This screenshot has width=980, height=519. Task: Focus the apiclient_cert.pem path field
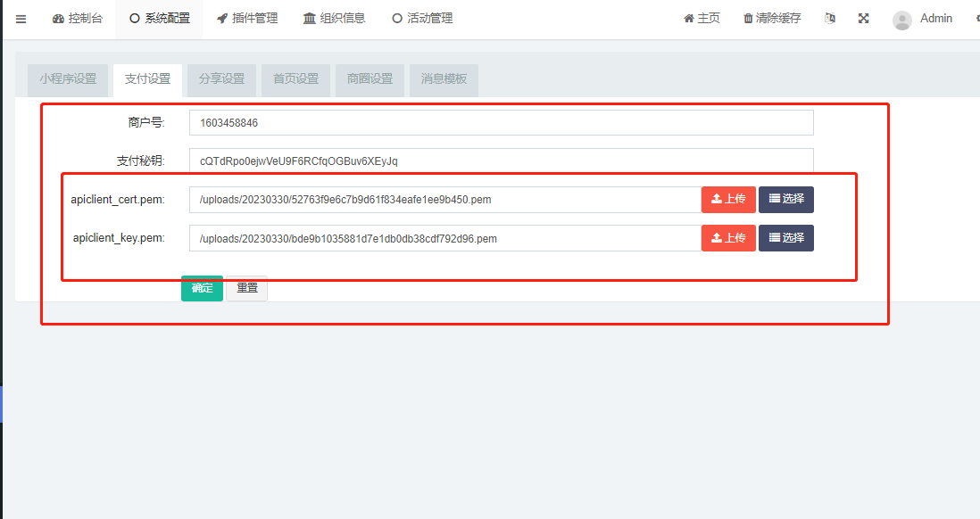point(445,200)
